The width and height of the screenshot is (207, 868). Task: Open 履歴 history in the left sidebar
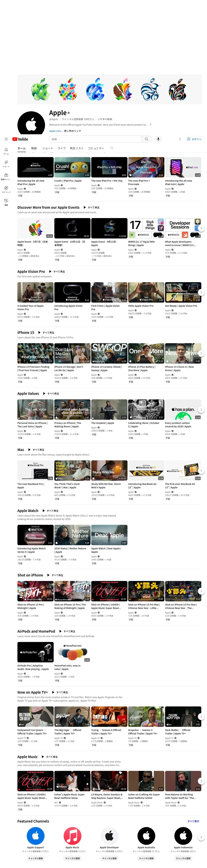pos(6,202)
